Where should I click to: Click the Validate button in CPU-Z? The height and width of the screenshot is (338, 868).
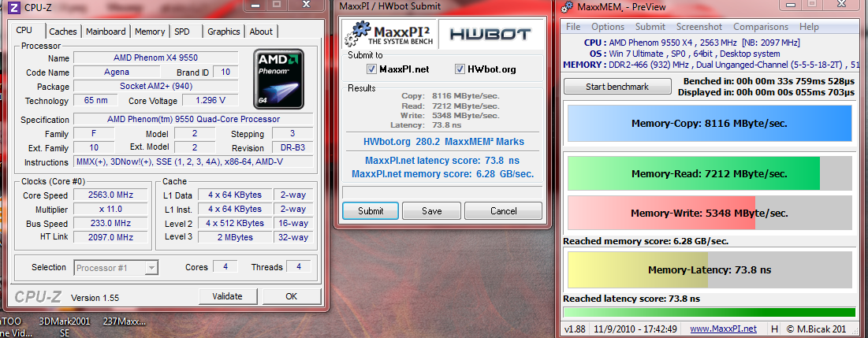pos(228,296)
